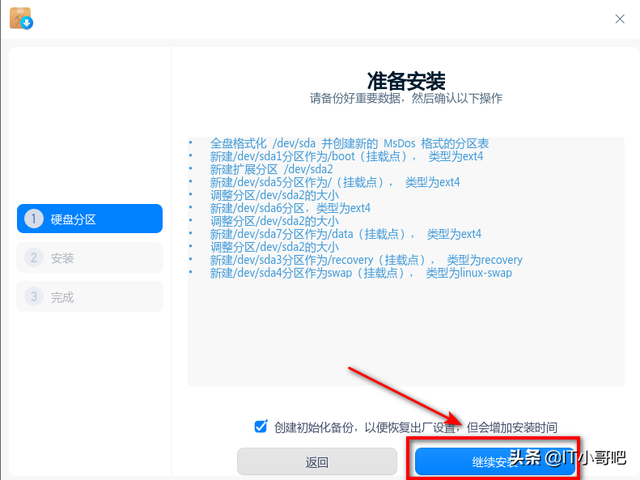Click the checkbox label about 恢复出厂设置

click(416, 427)
